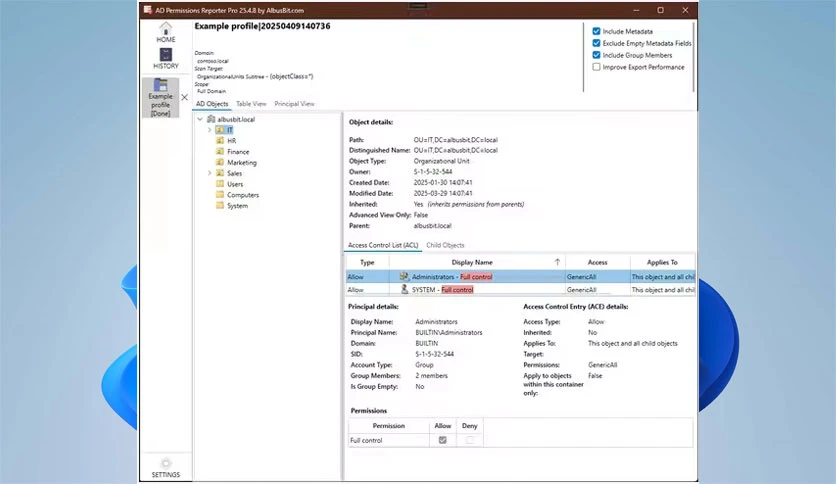Enable Improve Export Performance checkbox
The height and width of the screenshot is (484, 836).
(x=597, y=67)
